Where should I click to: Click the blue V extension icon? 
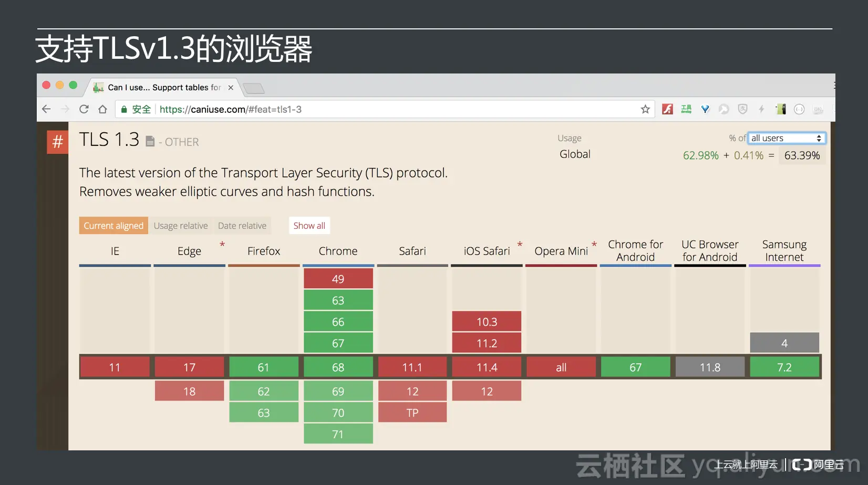point(705,109)
